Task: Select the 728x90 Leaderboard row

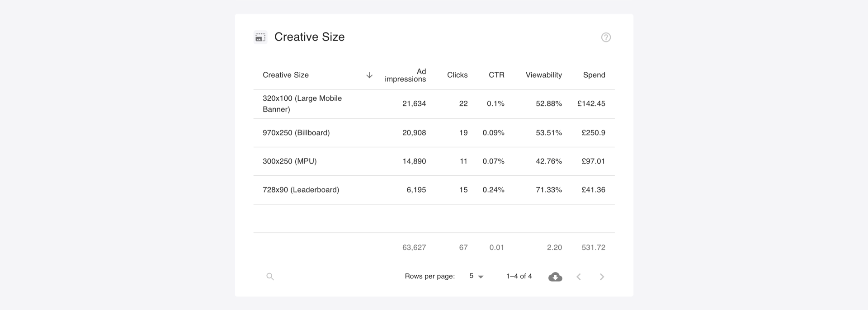Action: point(434,190)
